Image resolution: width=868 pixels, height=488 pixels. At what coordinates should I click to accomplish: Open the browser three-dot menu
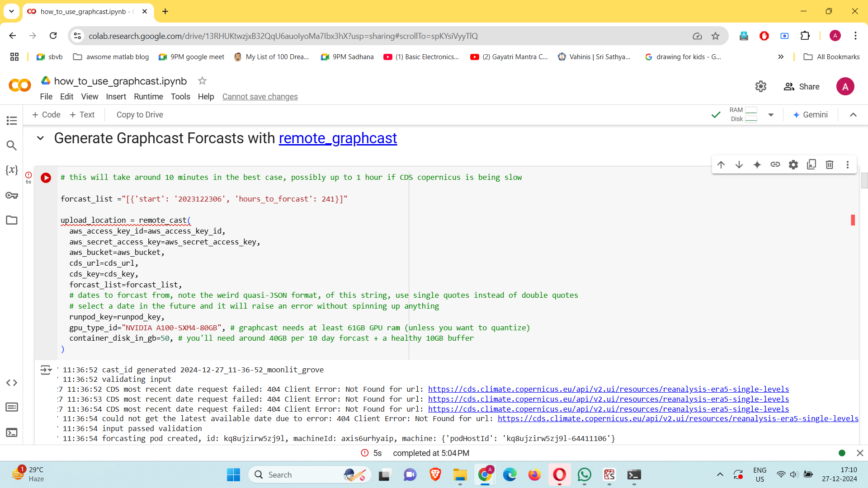pyautogui.click(x=855, y=36)
